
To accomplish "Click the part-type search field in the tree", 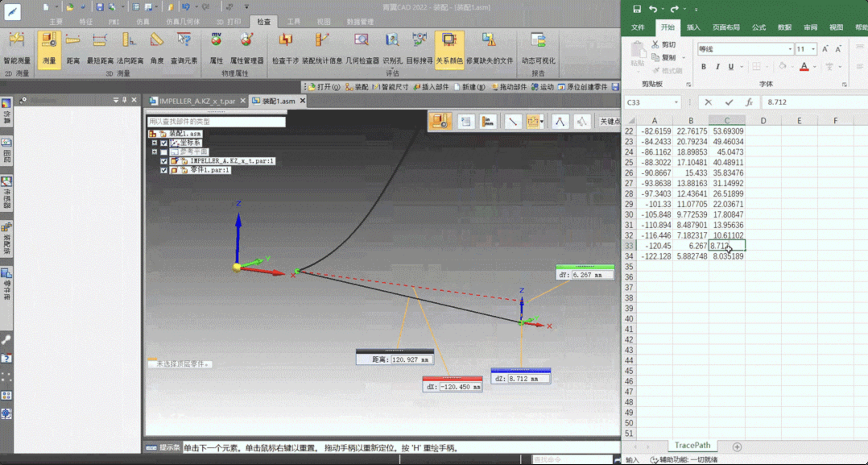I will point(216,122).
